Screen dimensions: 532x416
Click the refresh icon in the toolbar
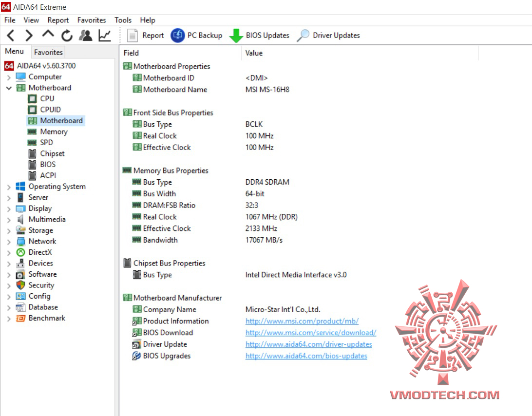coord(67,35)
